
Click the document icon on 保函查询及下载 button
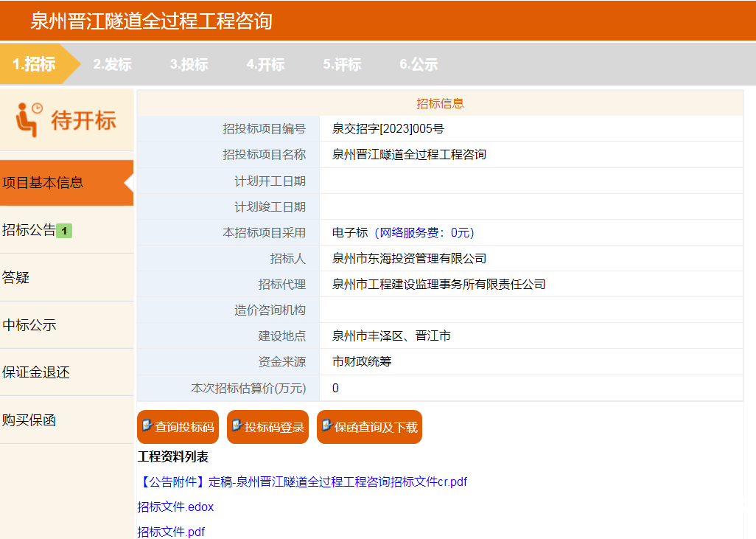(x=327, y=425)
